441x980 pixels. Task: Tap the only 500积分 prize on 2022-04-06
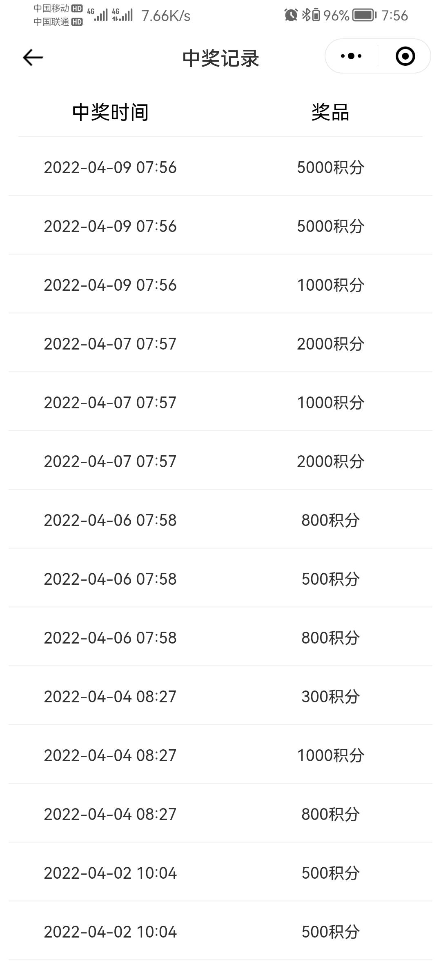330,579
